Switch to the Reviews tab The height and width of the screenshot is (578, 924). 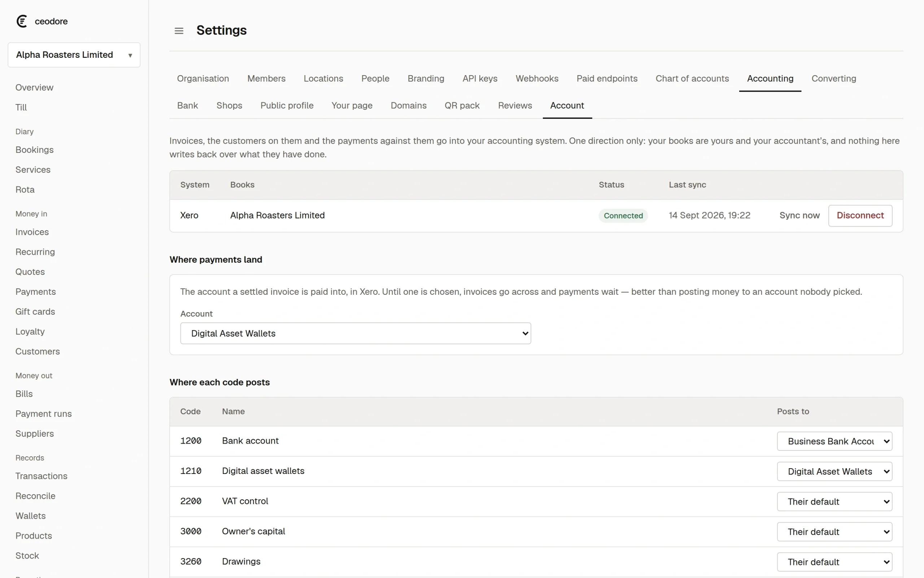515,105
